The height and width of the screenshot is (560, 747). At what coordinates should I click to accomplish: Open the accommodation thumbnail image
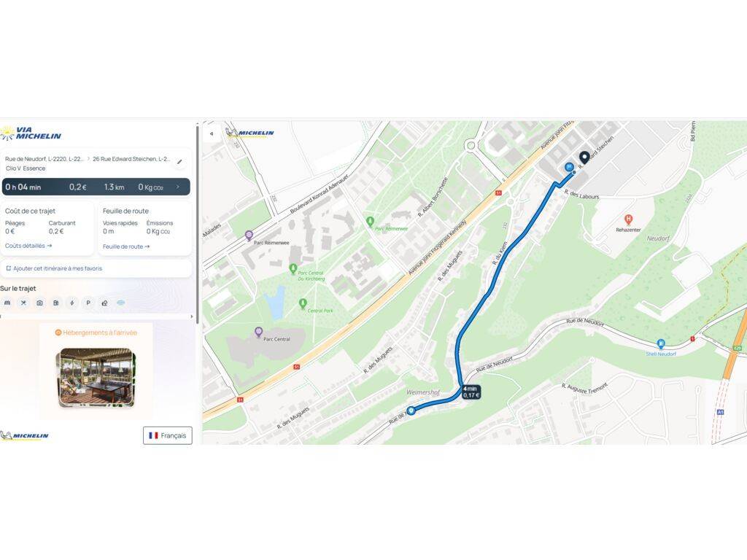[x=97, y=377]
